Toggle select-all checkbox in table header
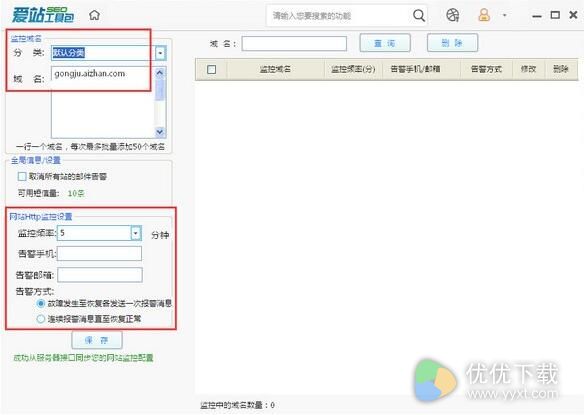Image resolution: width=585 pixels, height=415 pixels. click(x=212, y=69)
